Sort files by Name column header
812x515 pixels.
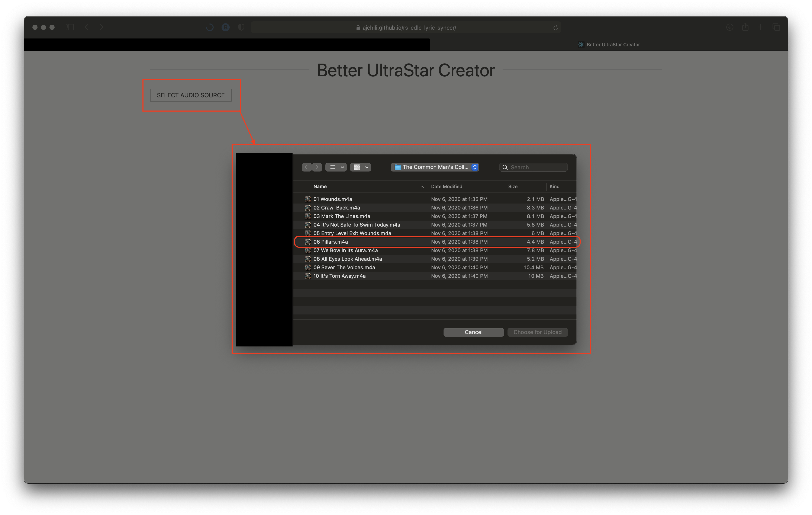pyautogui.click(x=320, y=187)
